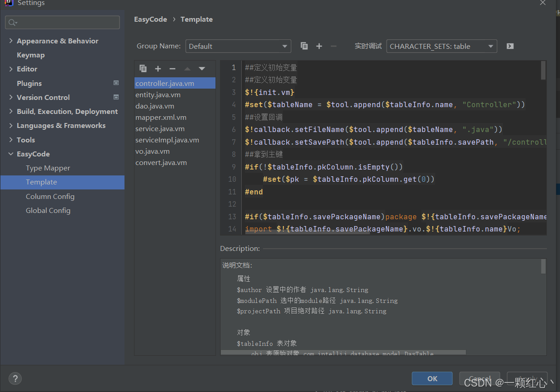Click the code editor vertical scrollbar
The height and width of the screenshot is (392, 560).
point(543,71)
